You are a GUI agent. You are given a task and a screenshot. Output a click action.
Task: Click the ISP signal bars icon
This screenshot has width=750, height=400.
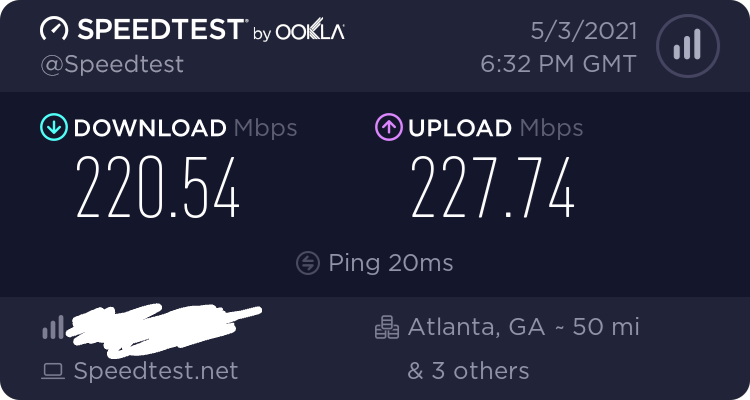pos(53,327)
